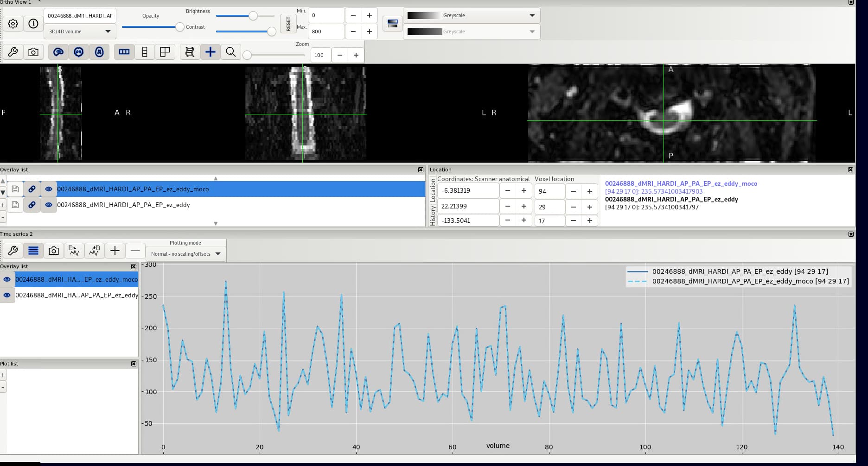Toggle the coronal canvas view button

tap(79, 52)
